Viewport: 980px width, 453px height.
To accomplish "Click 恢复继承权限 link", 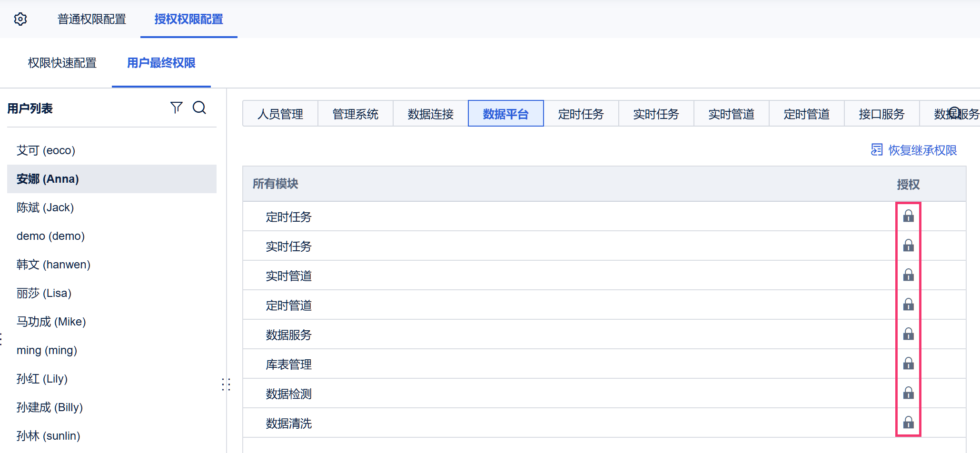I will click(922, 150).
